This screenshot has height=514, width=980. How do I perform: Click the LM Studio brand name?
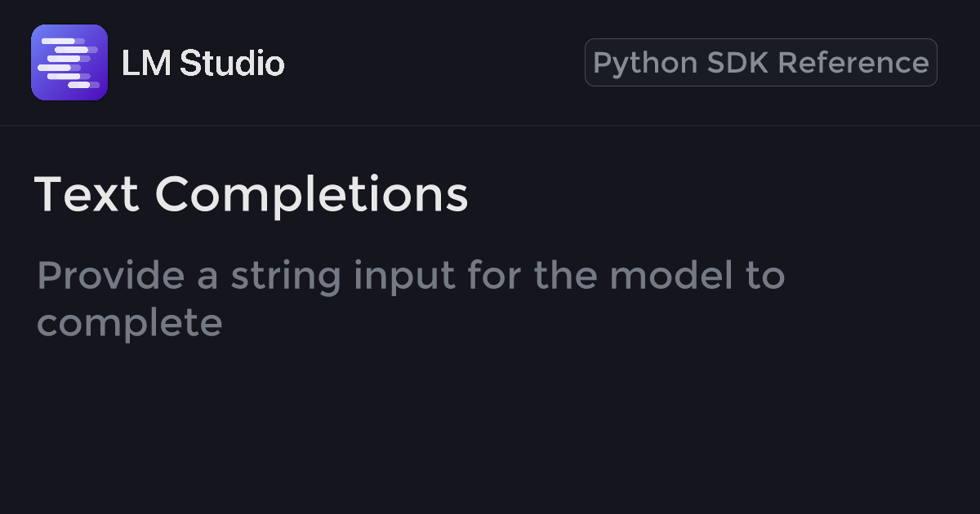203,63
